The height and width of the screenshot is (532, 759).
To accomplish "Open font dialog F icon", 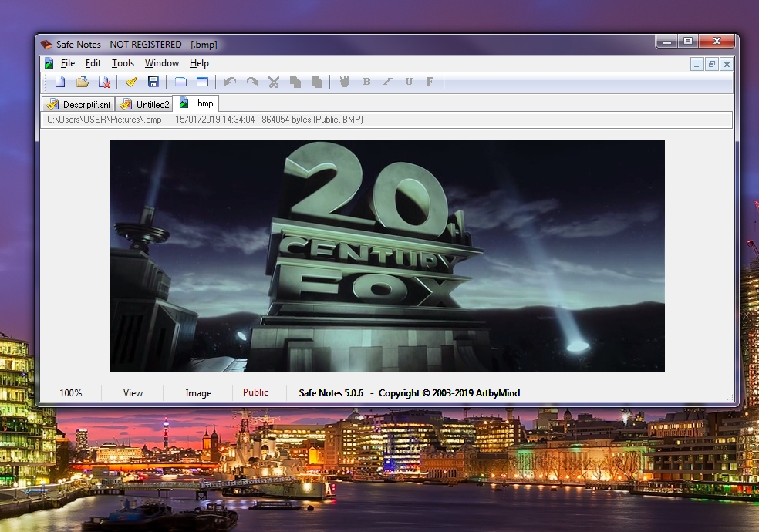I will point(430,82).
